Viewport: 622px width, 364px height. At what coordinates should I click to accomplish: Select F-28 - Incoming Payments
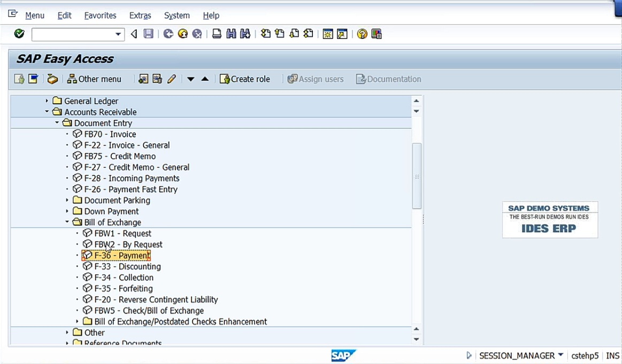[x=132, y=178]
